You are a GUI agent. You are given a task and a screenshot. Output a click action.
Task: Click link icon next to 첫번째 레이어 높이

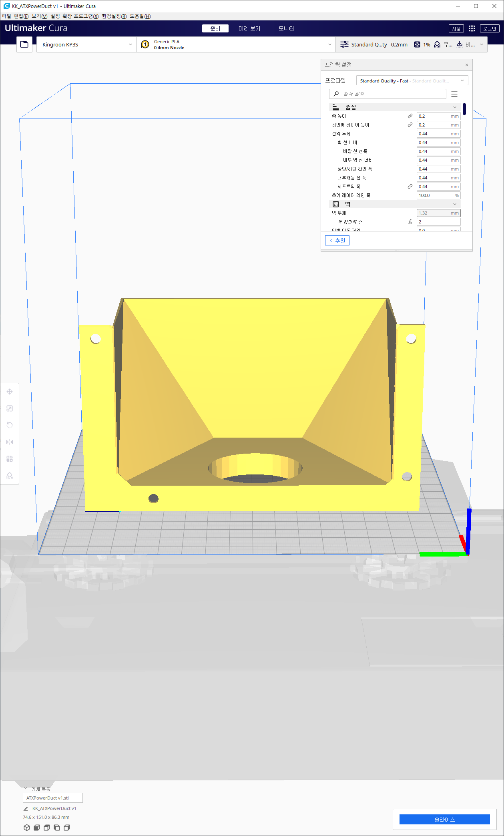tap(410, 125)
